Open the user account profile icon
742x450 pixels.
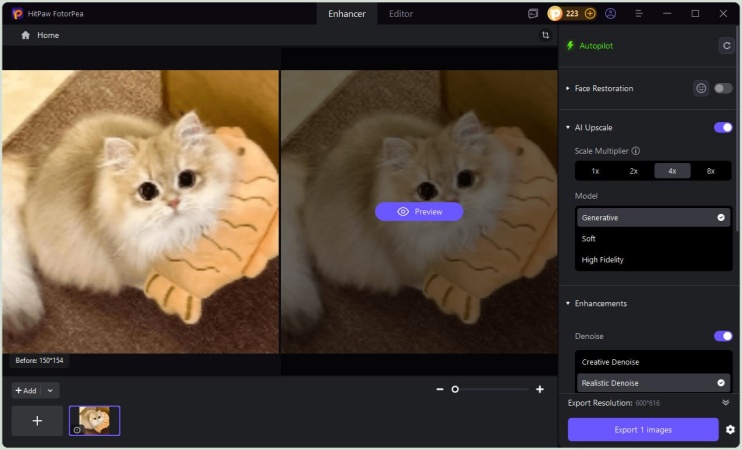[x=611, y=14]
